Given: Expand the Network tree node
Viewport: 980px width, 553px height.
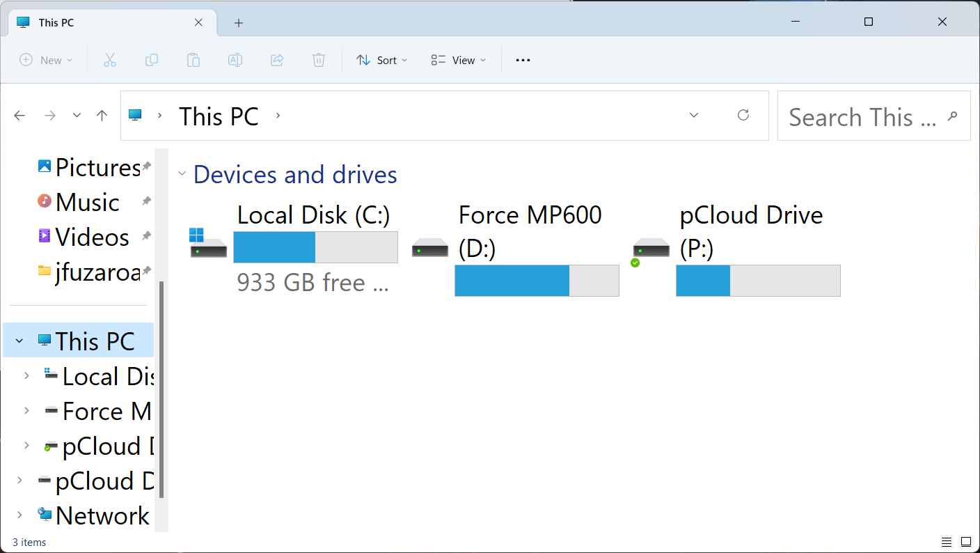Looking at the screenshot, I should 19,515.
